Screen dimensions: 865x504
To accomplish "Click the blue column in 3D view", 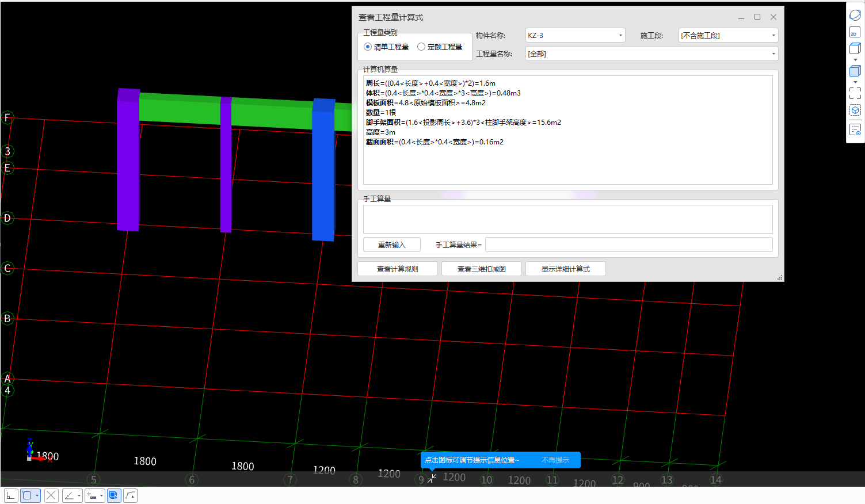I will (x=323, y=170).
